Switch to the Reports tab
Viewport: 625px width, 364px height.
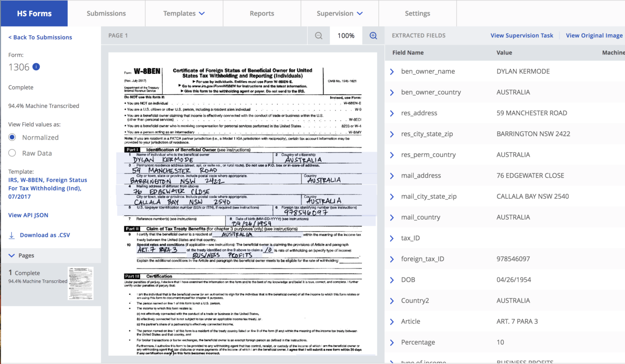[262, 13]
